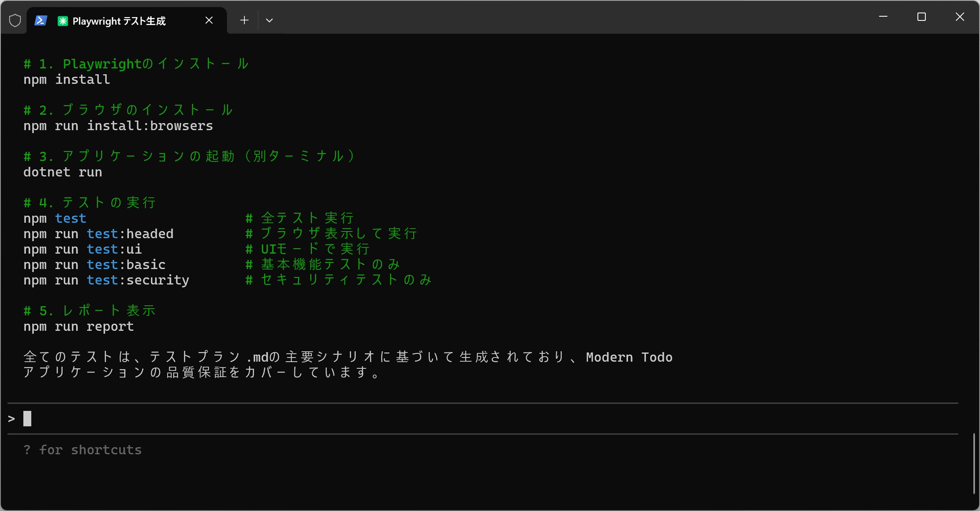Expand the new tab profile dropdown
Viewport: 980px width, 511px height.
click(x=269, y=20)
